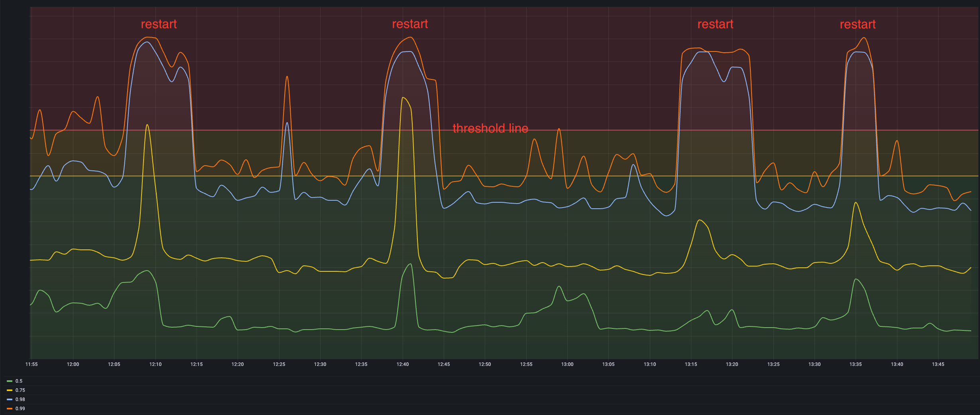This screenshot has width=980, height=415.
Task: Click the 12:00 time axis label
Action: tap(73, 364)
